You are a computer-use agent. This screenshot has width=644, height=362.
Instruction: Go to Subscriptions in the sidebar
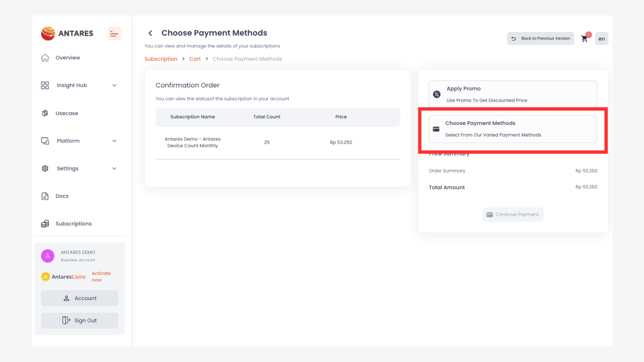[73, 224]
